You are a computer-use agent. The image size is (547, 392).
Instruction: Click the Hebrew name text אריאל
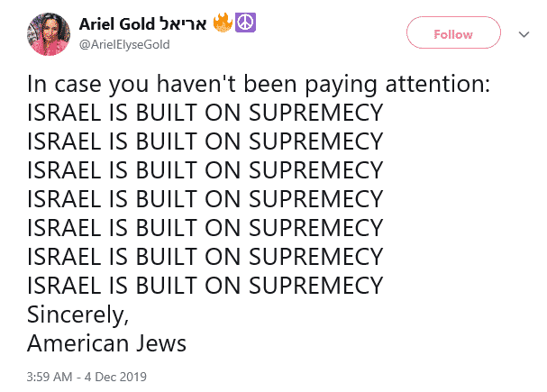[x=183, y=24]
